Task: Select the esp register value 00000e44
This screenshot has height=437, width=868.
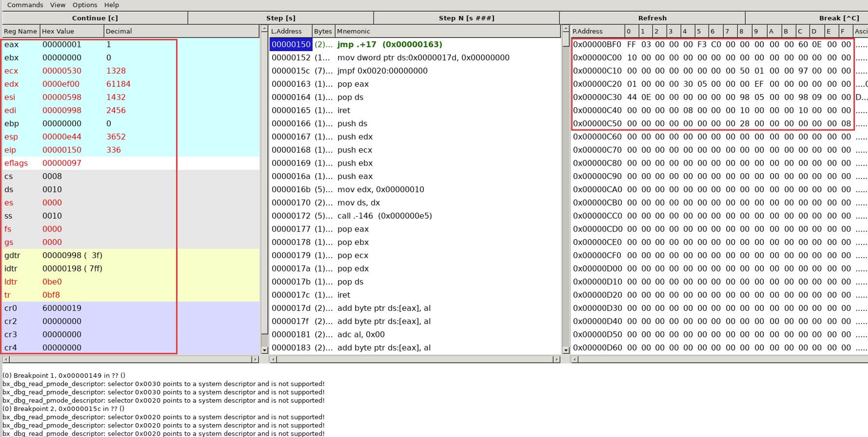Action: click(x=62, y=136)
